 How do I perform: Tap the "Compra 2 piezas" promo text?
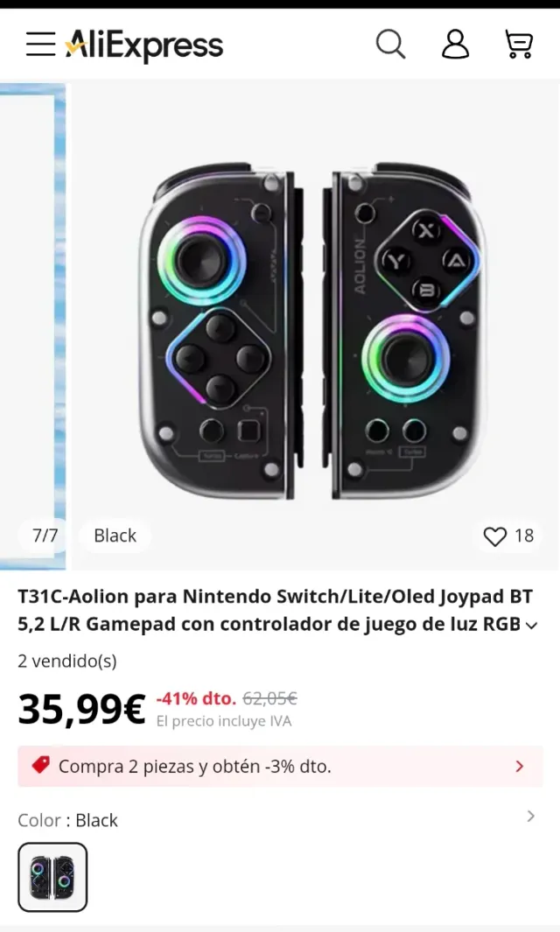coord(194,767)
